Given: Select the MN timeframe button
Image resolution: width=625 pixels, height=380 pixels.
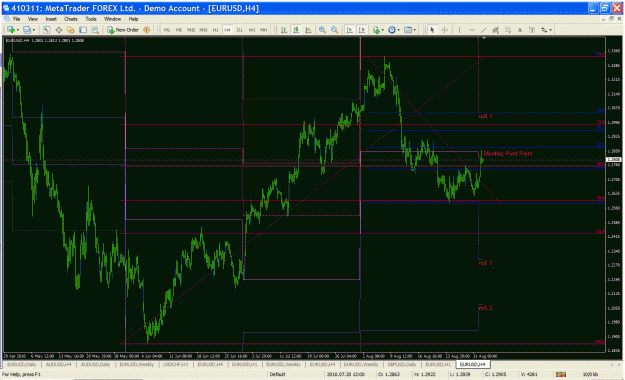Looking at the screenshot, I should 263,30.
